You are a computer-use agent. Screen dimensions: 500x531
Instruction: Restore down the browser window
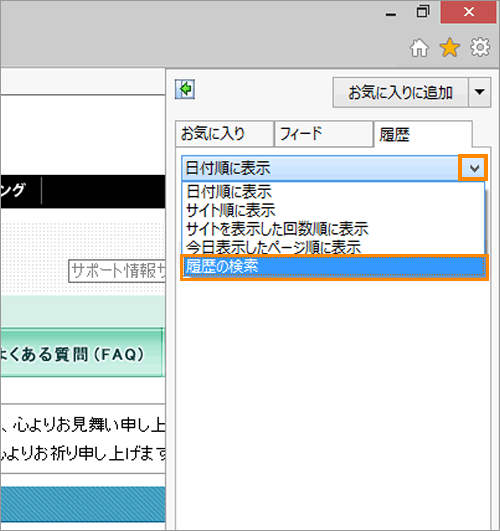click(423, 12)
